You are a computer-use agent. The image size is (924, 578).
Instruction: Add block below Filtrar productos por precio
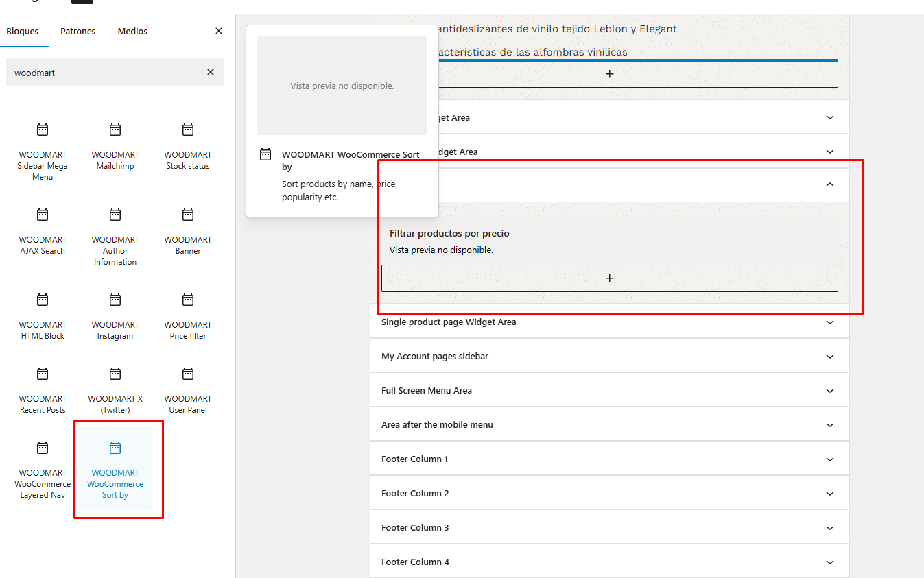click(x=610, y=278)
